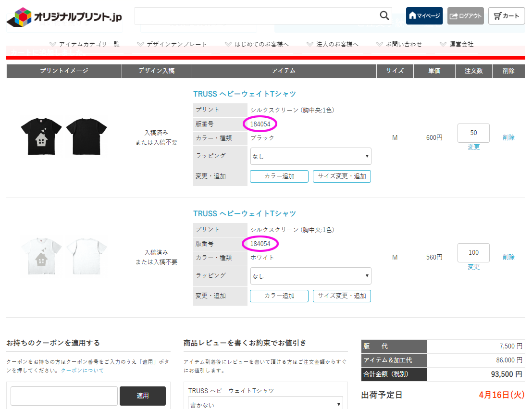Click 変更 link under quantity 100
The width and height of the screenshot is (532, 409).
[474, 267]
